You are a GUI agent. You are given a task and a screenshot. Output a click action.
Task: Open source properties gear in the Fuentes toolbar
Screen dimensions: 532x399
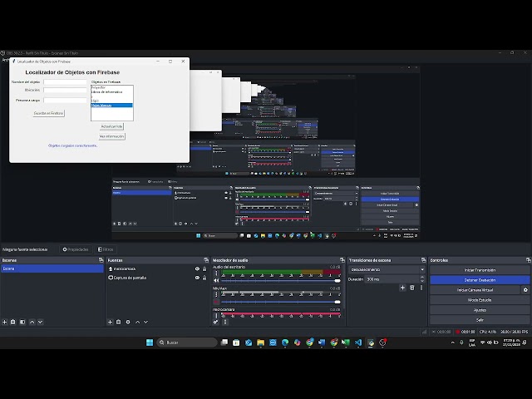click(x=128, y=322)
